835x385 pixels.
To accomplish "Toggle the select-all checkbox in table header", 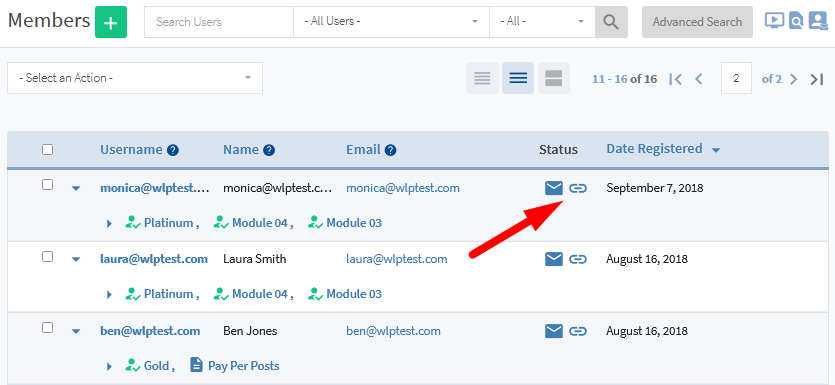I will pos(47,150).
